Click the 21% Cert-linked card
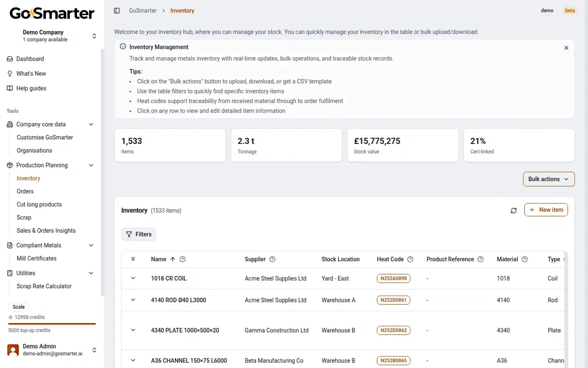 [519, 145]
